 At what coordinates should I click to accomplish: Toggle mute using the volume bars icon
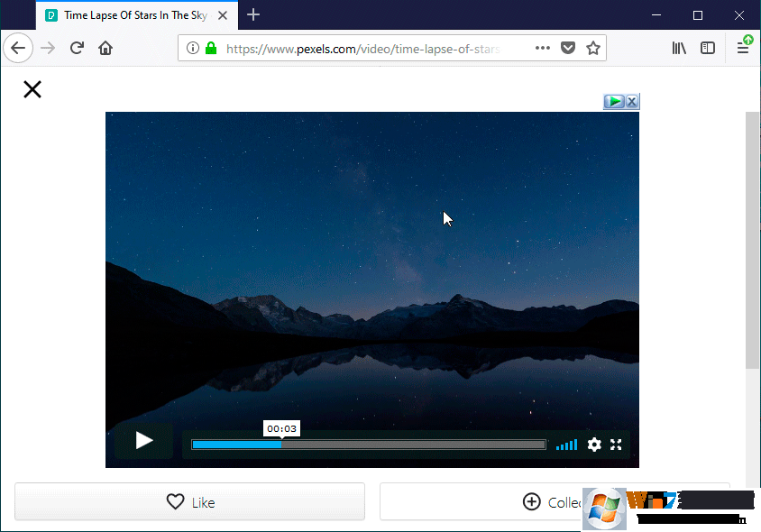tap(566, 445)
